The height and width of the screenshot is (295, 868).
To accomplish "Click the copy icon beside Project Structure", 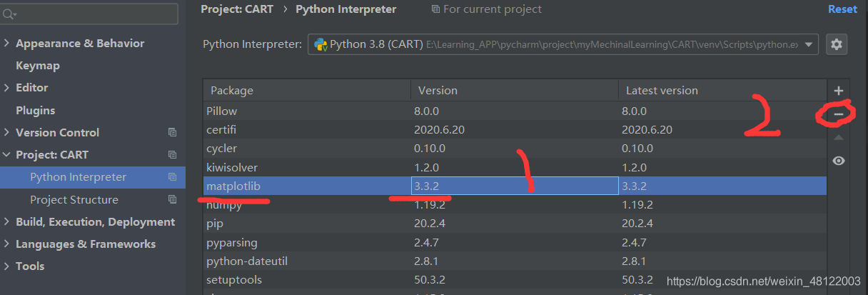I will (x=172, y=199).
